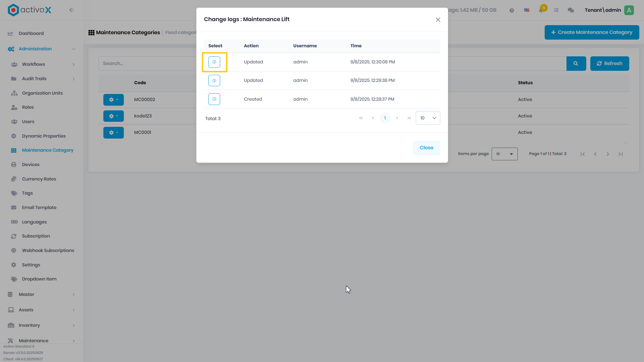Select the change log at 12:30:08 PM
This screenshot has height=362, width=644.
tap(214, 62)
